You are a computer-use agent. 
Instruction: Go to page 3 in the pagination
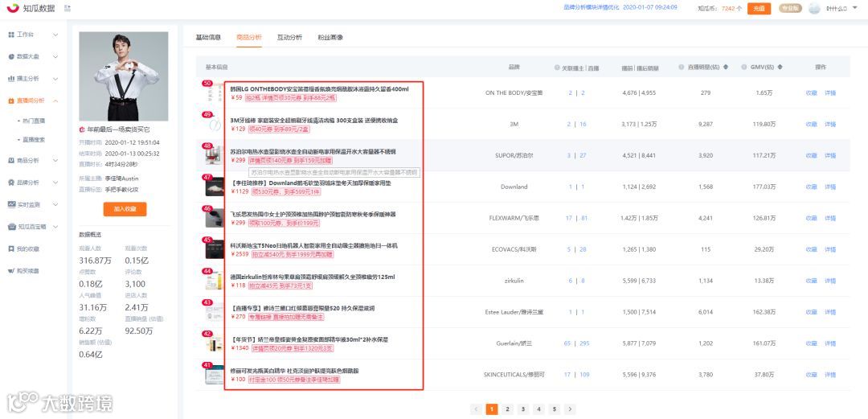[522, 409]
